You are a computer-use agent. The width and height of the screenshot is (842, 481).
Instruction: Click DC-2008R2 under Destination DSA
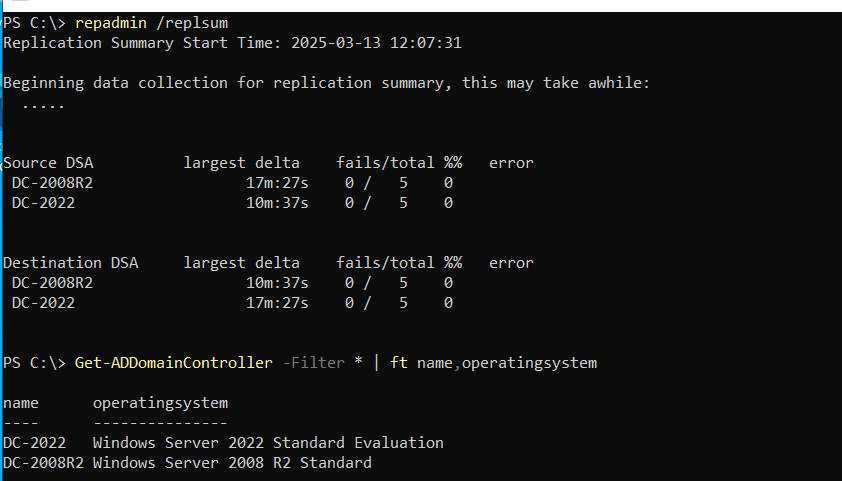[x=52, y=283]
